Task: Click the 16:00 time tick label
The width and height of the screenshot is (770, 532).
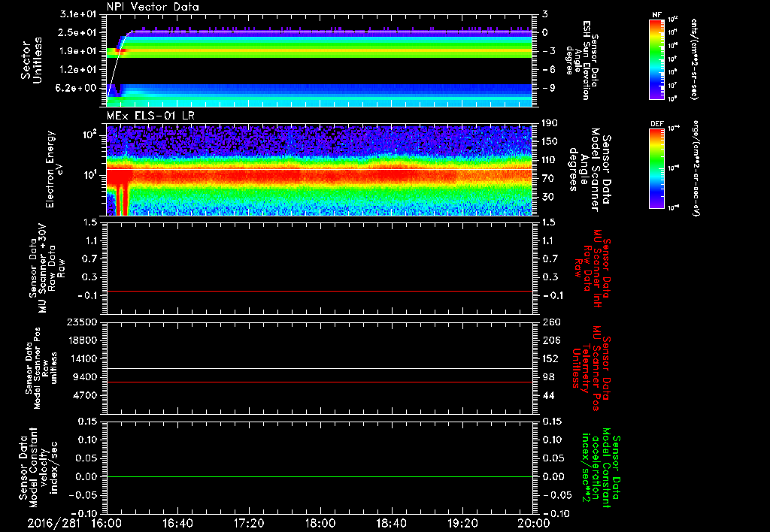Action: click(x=105, y=523)
